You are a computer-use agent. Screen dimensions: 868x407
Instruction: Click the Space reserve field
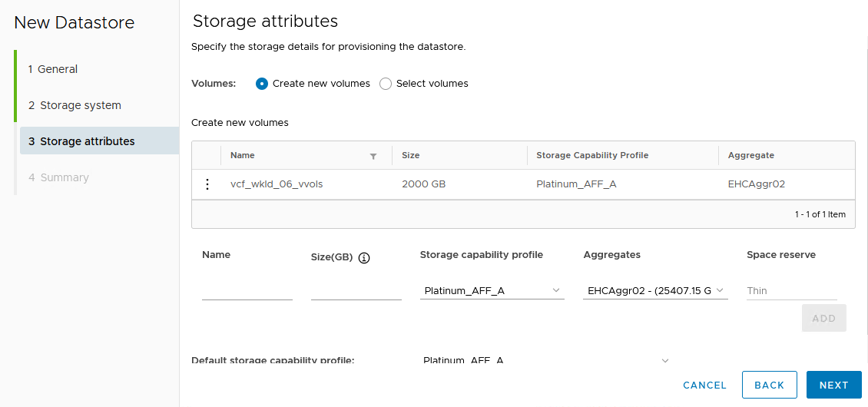pyautogui.click(x=791, y=291)
